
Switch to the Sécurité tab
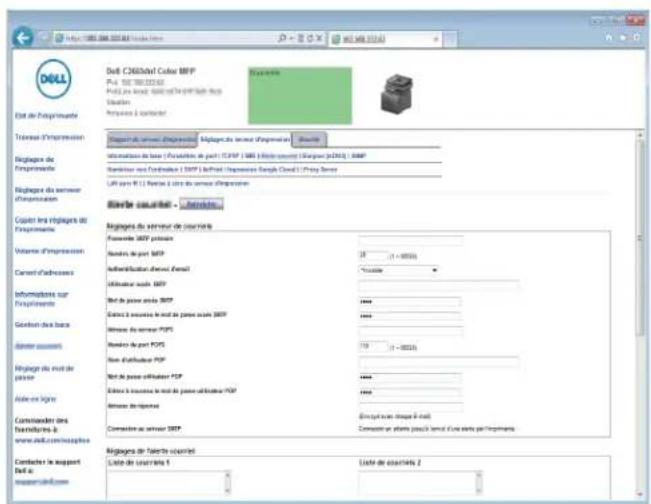[x=309, y=140]
